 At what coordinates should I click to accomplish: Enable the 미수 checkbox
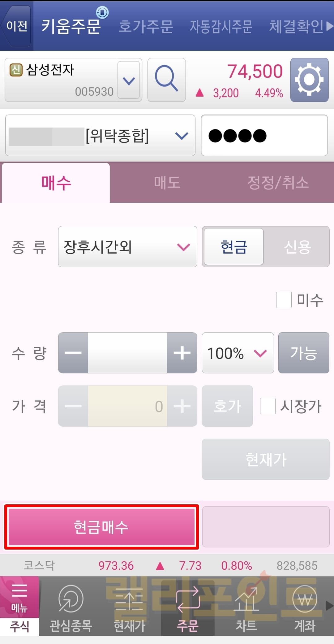[284, 300]
